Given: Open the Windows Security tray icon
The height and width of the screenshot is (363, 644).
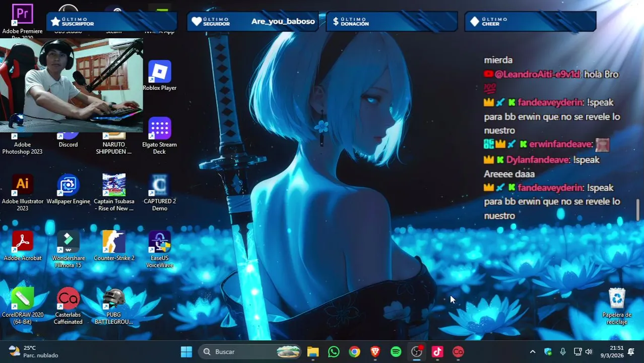Looking at the screenshot, I should click(x=548, y=351).
